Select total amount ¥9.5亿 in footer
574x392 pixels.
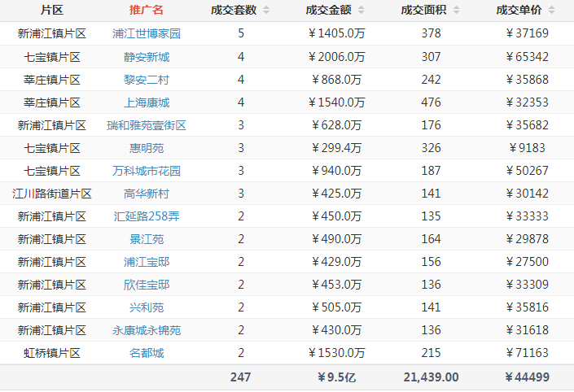pyautogui.click(x=336, y=377)
